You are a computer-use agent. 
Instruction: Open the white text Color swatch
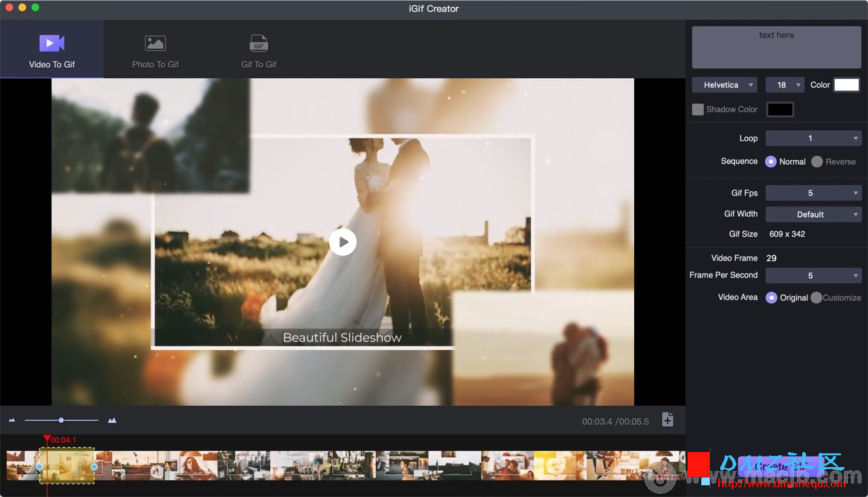coord(847,85)
